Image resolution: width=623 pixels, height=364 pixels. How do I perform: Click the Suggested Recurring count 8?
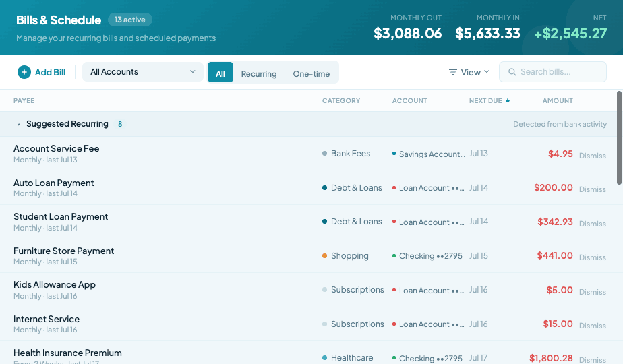coord(120,125)
